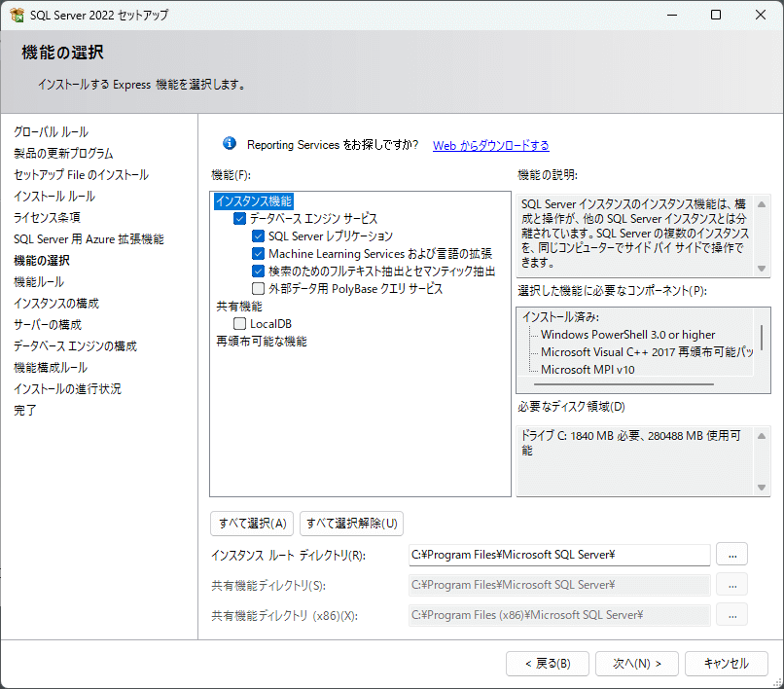Screen dimensions: 784x689
Task: Select インスタンスの構成 step in sidebar
Action: pos(56,304)
